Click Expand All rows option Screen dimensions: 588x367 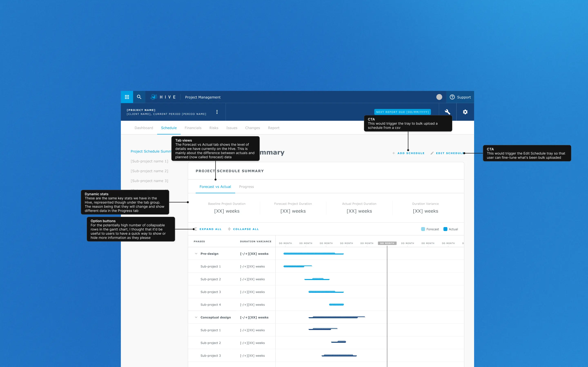pos(210,229)
